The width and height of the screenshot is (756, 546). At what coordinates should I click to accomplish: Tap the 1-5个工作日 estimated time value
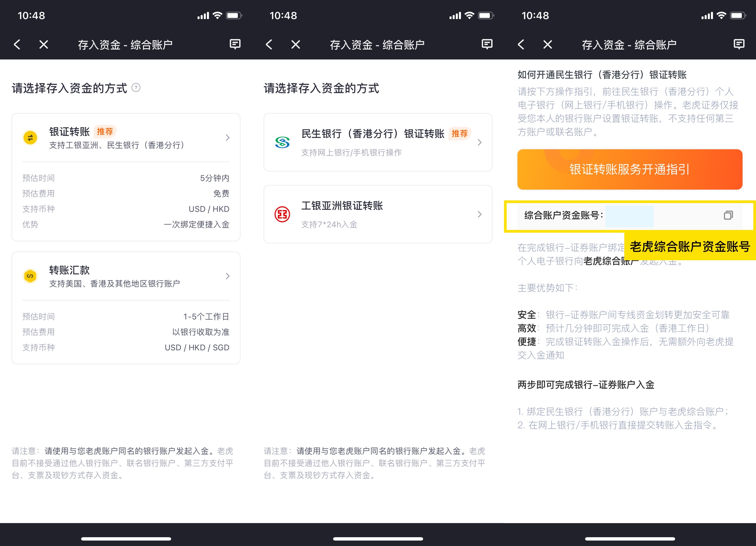(x=206, y=317)
